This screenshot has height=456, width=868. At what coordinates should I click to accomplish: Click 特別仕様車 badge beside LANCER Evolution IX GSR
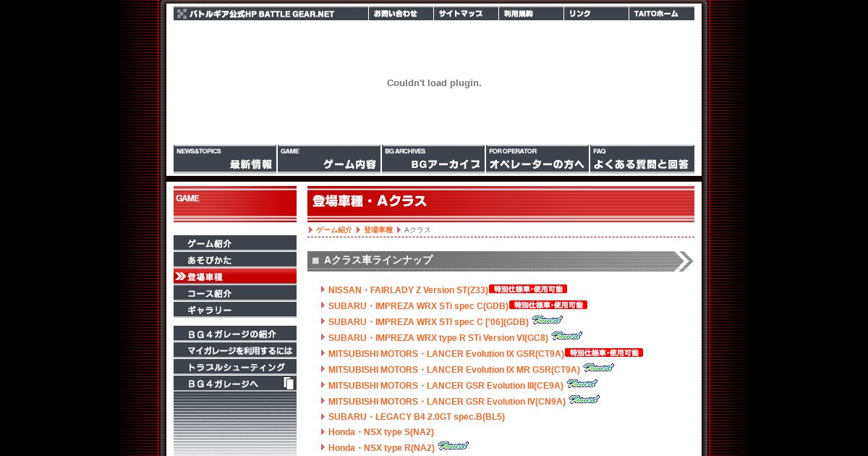[x=604, y=352]
